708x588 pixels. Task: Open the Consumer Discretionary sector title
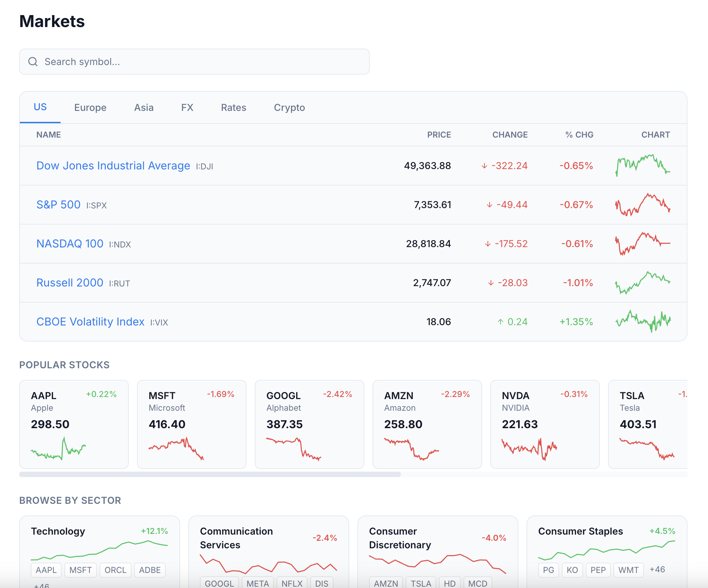point(400,538)
